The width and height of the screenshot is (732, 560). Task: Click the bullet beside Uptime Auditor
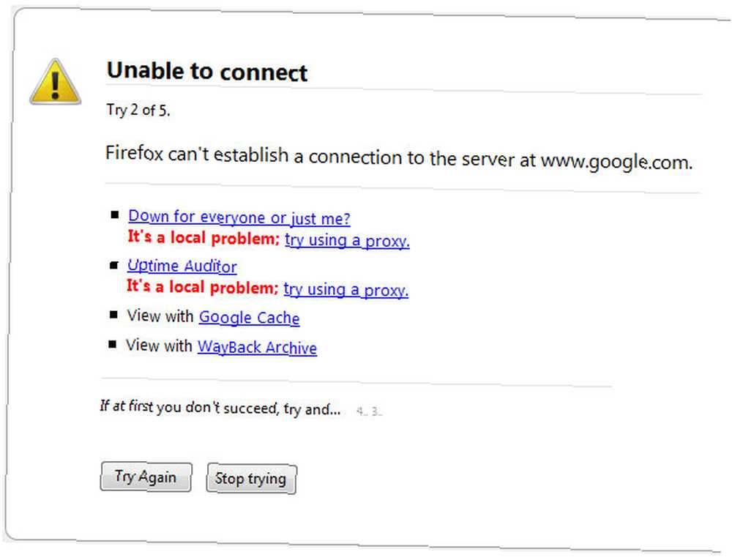tap(114, 265)
